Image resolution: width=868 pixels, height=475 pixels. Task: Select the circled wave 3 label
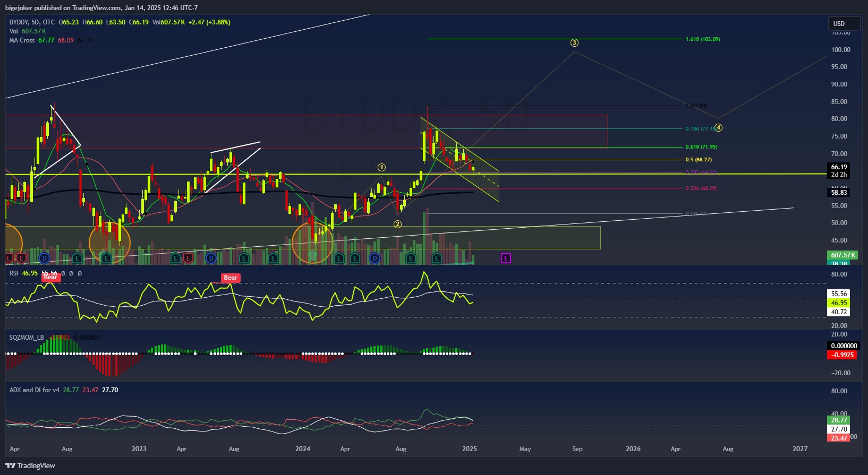[574, 43]
